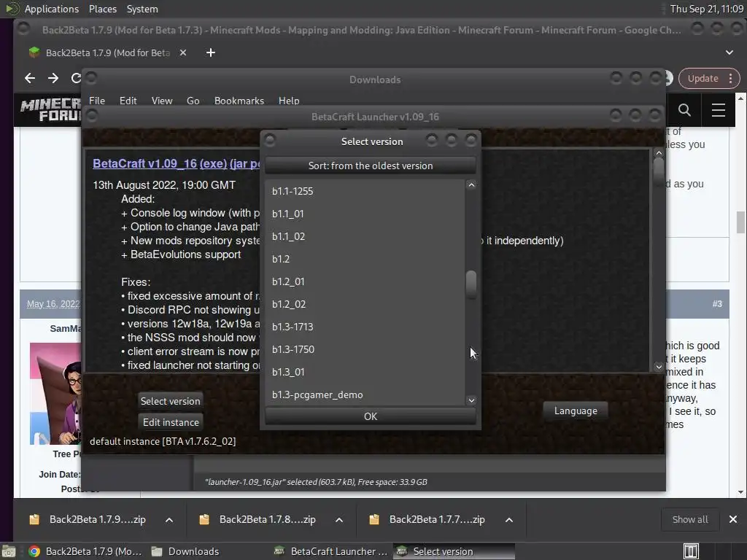747x560 pixels.
Task: Click the Language button in launcher
Action: (576, 411)
